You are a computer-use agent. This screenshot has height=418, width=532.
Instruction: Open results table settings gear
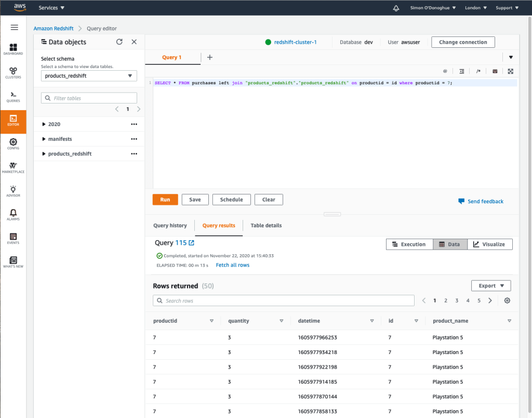coord(507,301)
